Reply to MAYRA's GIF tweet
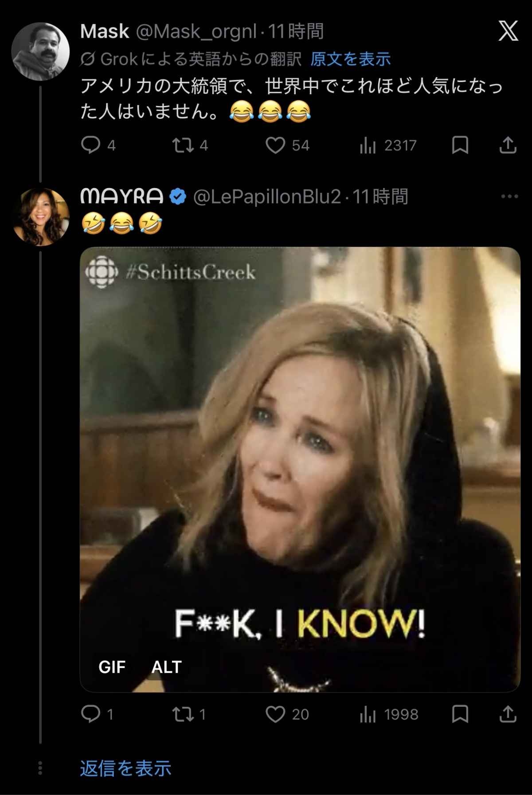532x795 pixels. 91,714
